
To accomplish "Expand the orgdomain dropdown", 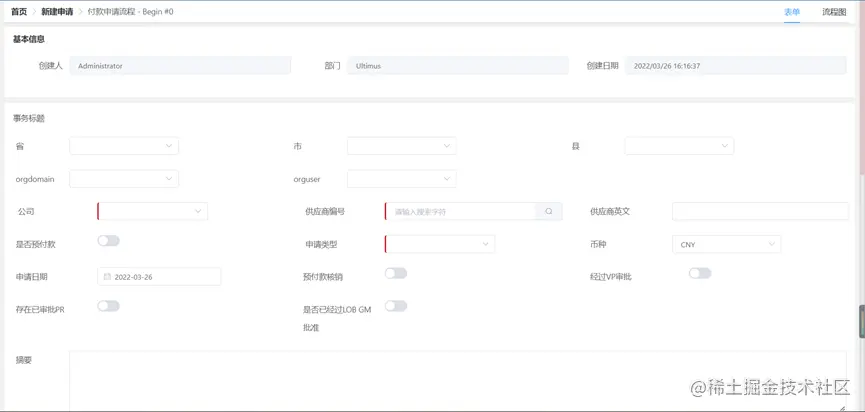I will 124,179.
